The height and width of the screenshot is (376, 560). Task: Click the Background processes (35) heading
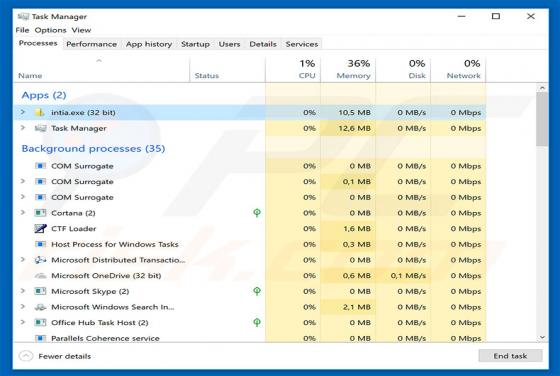(93, 149)
